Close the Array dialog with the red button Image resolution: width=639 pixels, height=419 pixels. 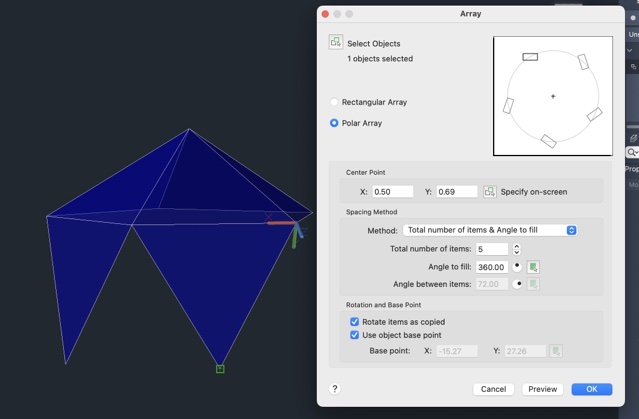pyautogui.click(x=325, y=14)
